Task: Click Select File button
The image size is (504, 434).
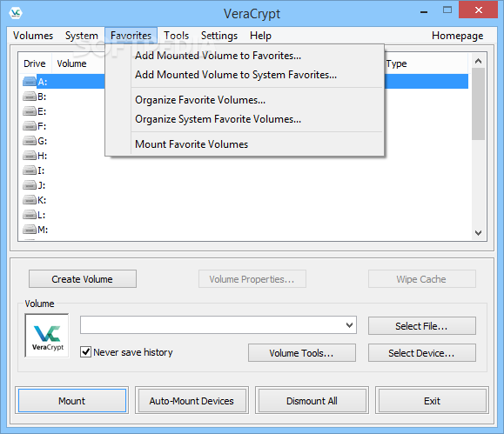Action: (x=421, y=326)
